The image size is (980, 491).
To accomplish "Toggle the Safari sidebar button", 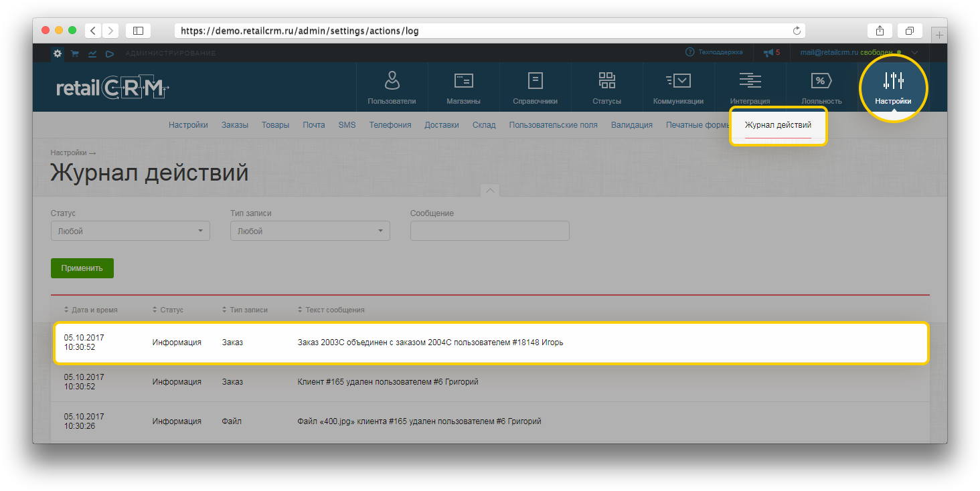I will click(x=138, y=31).
